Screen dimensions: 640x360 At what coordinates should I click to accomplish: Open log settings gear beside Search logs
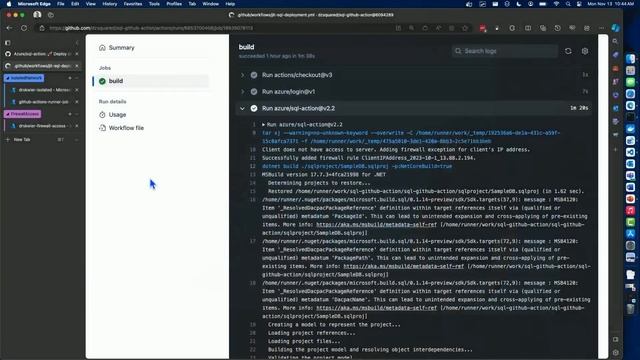[x=585, y=51]
